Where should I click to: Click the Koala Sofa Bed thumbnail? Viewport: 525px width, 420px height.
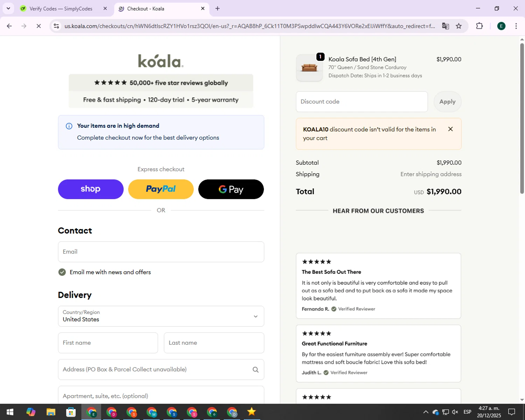(x=309, y=68)
